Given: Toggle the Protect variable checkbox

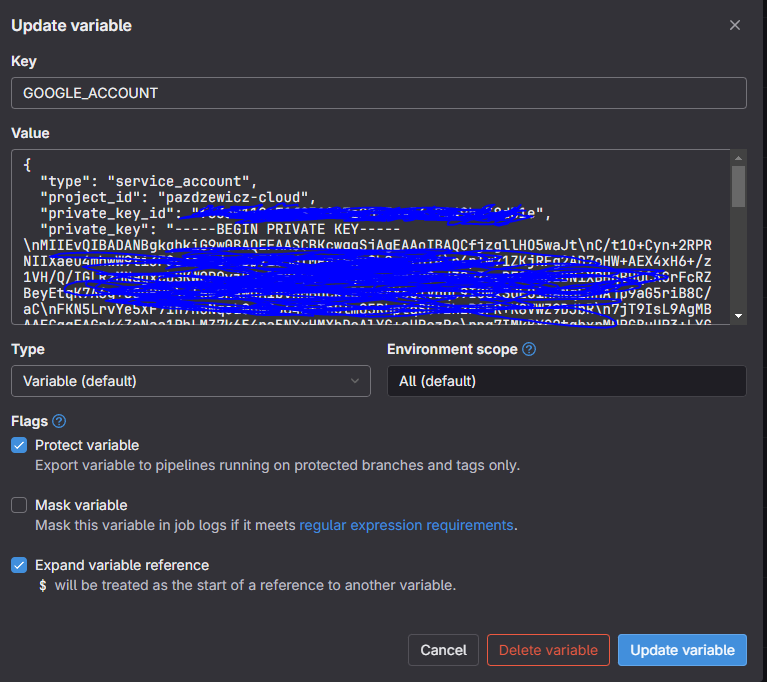Looking at the screenshot, I should click(x=19, y=445).
